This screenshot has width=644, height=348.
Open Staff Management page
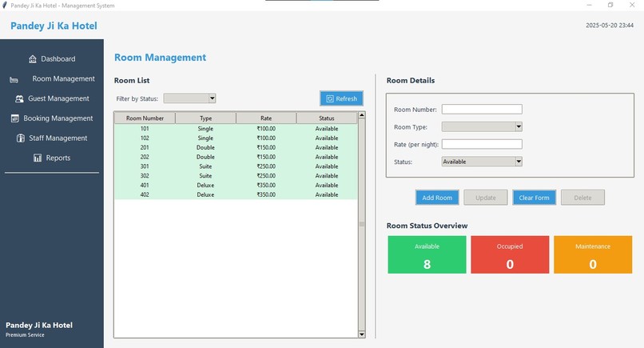[x=52, y=138]
